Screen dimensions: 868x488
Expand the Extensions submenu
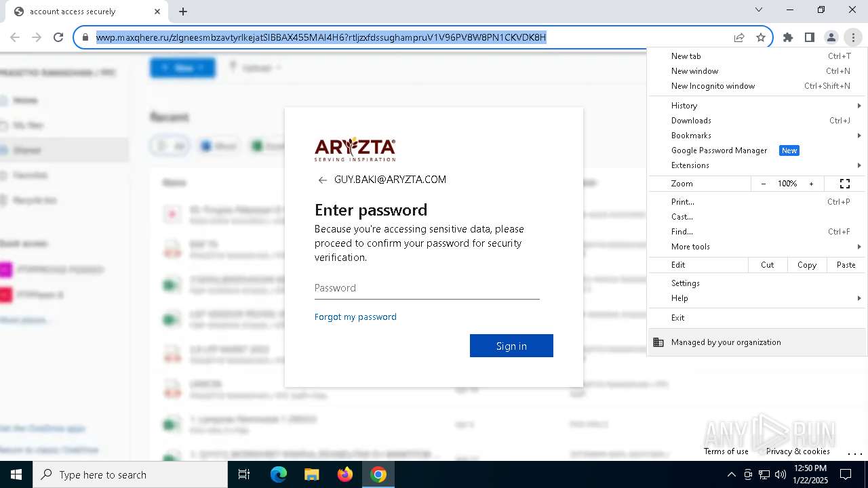[757, 165]
